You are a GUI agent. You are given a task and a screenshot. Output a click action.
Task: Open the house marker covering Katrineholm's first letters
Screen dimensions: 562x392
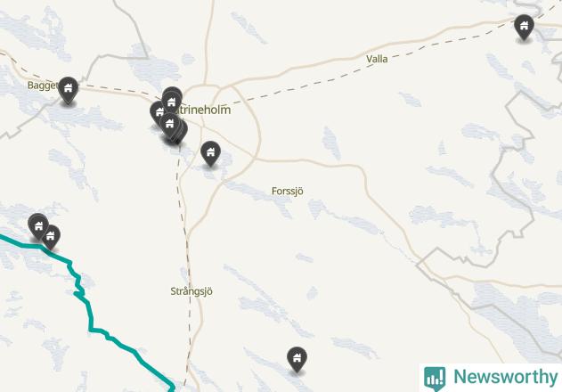[x=172, y=101]
